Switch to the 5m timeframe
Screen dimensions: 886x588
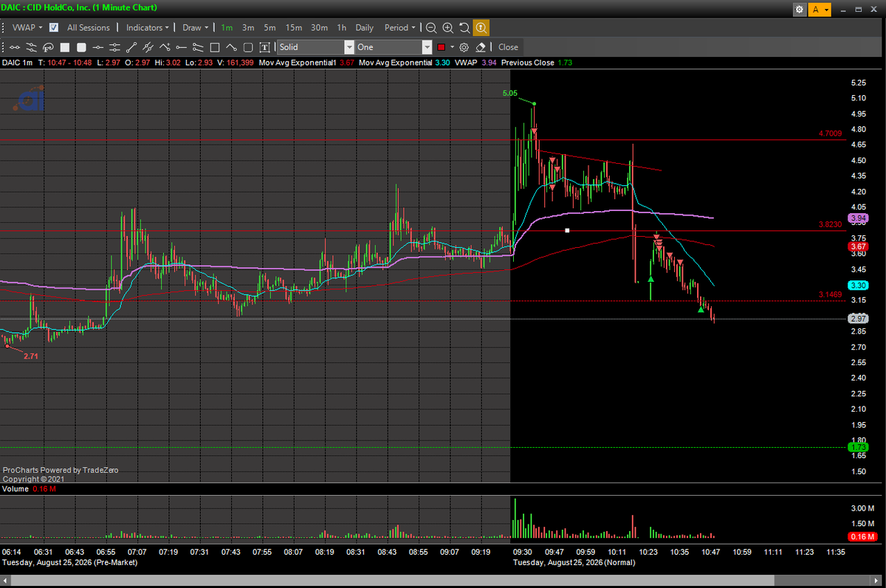(270, 27)
